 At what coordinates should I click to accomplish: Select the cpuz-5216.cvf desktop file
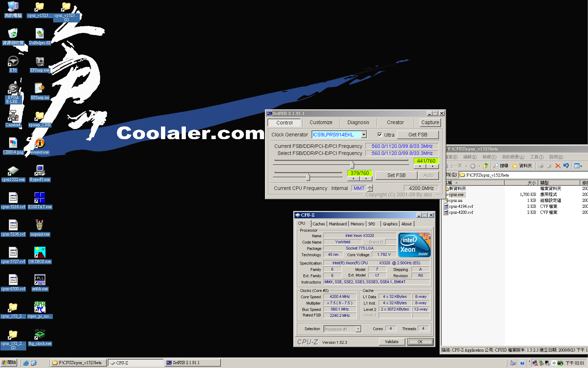[13, 201]
